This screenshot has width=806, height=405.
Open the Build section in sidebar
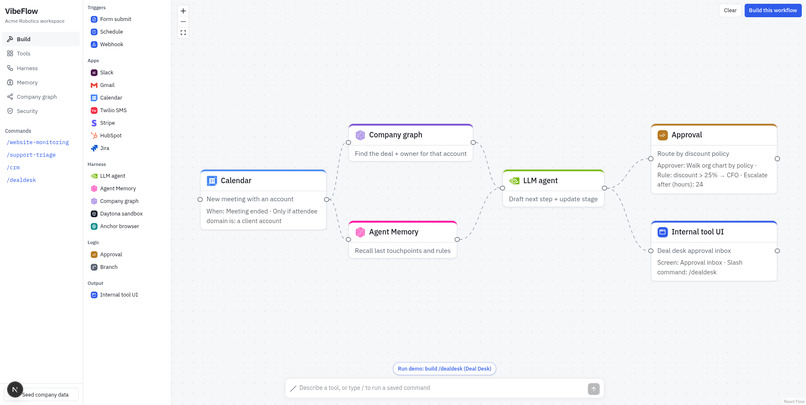(x=41, y=39)
